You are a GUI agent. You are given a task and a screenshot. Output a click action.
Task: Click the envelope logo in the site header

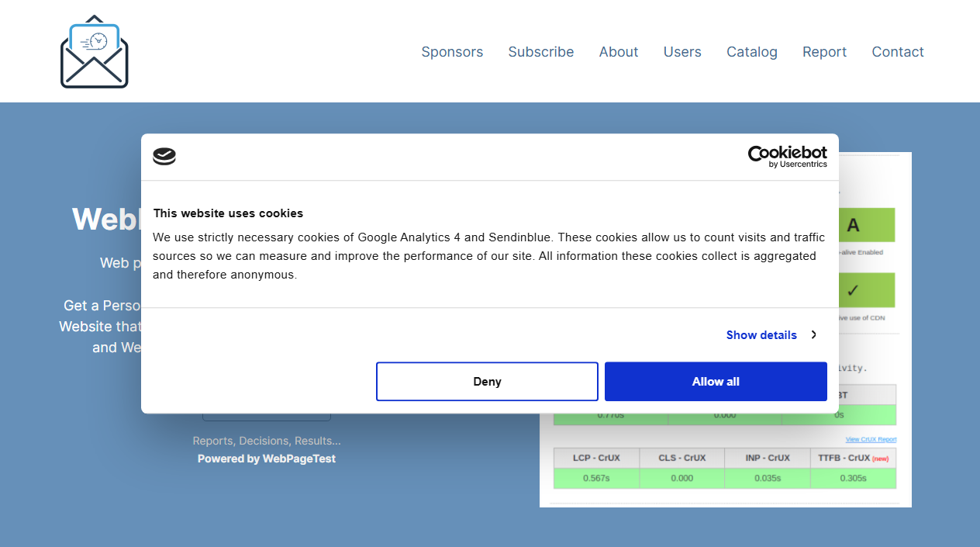(x=94, y=50)
